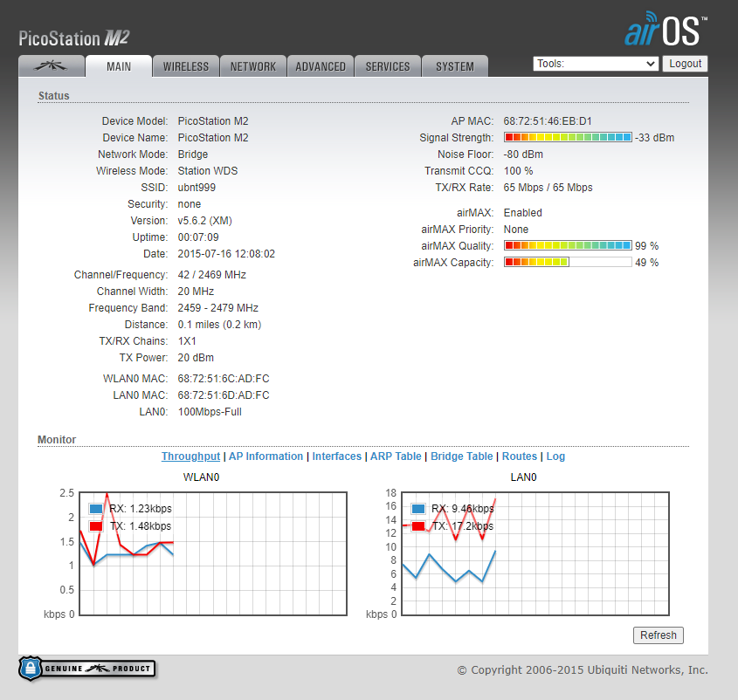This screenshot has width=738, height=700.
Task: Click the airMAX Quality bar
Action: point(568,245)
